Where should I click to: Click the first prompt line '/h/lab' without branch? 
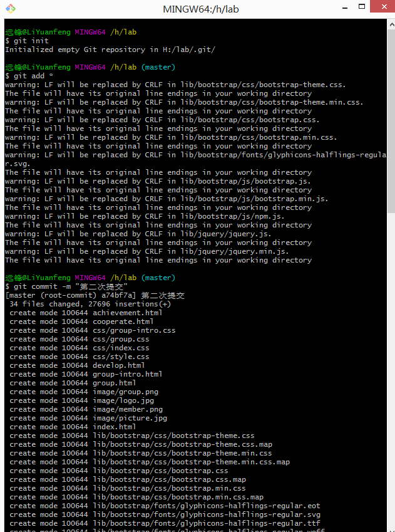(71, 32)
